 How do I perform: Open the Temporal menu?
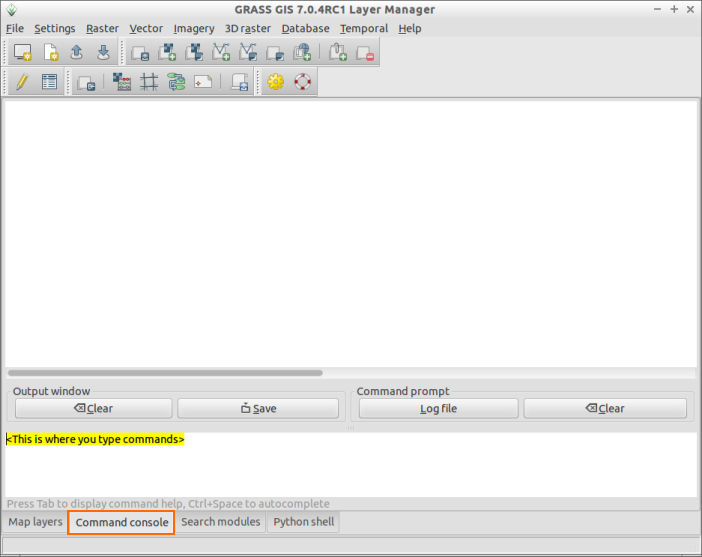click(364, 28)
